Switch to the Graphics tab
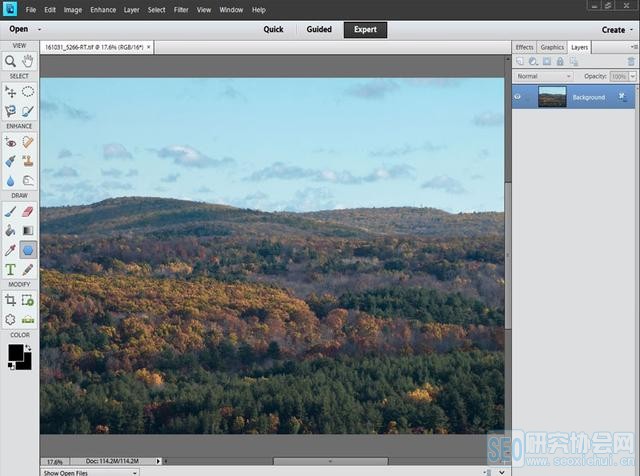Screen dimensions: 640x476 (552, 47)
